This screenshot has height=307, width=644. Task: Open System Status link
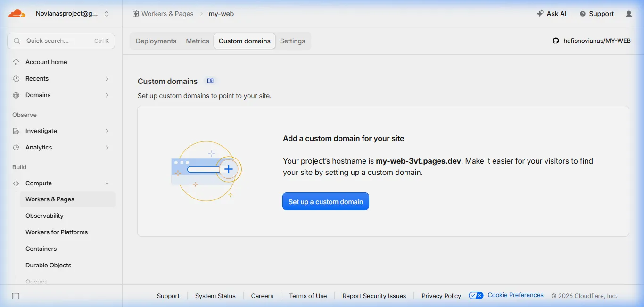pos(215,296)
